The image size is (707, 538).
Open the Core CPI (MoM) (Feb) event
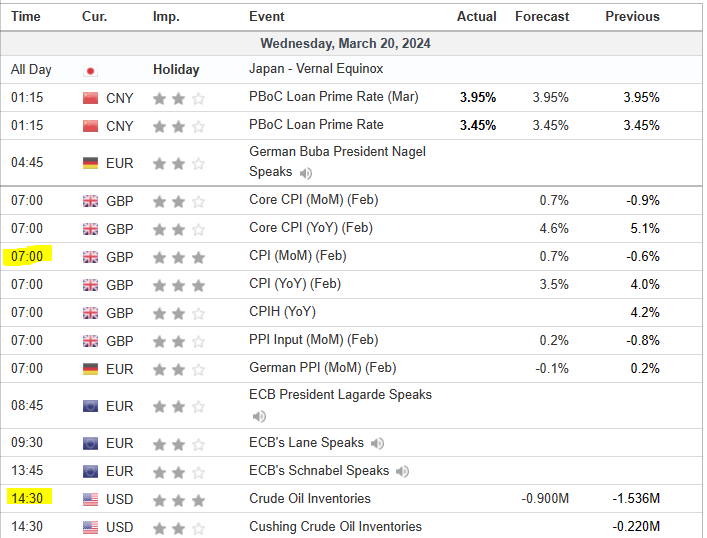click(x=313, y=200)
